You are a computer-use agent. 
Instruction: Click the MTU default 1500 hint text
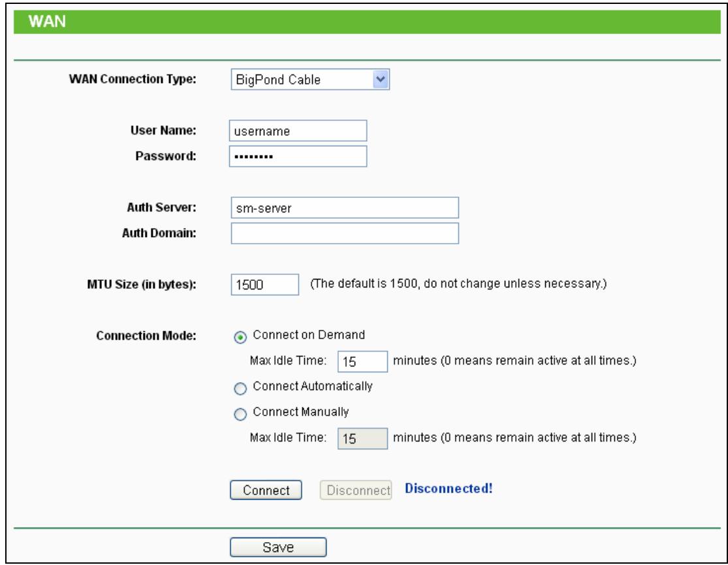tap(458, 283)
